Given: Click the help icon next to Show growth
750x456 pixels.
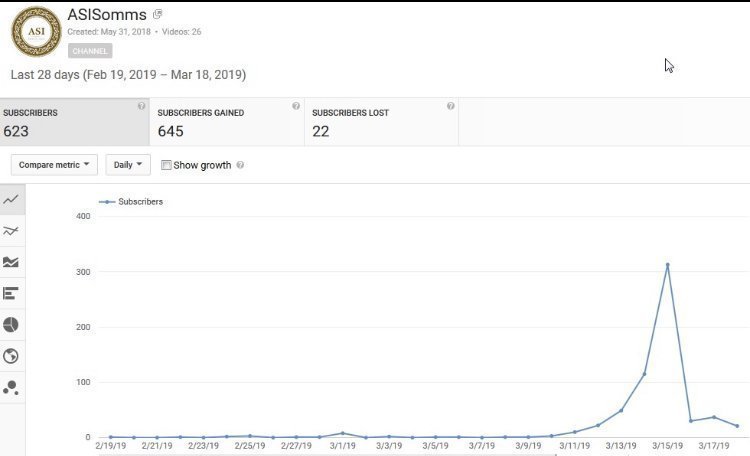Looking at the screenshot, I should click(x=240, y=165).
